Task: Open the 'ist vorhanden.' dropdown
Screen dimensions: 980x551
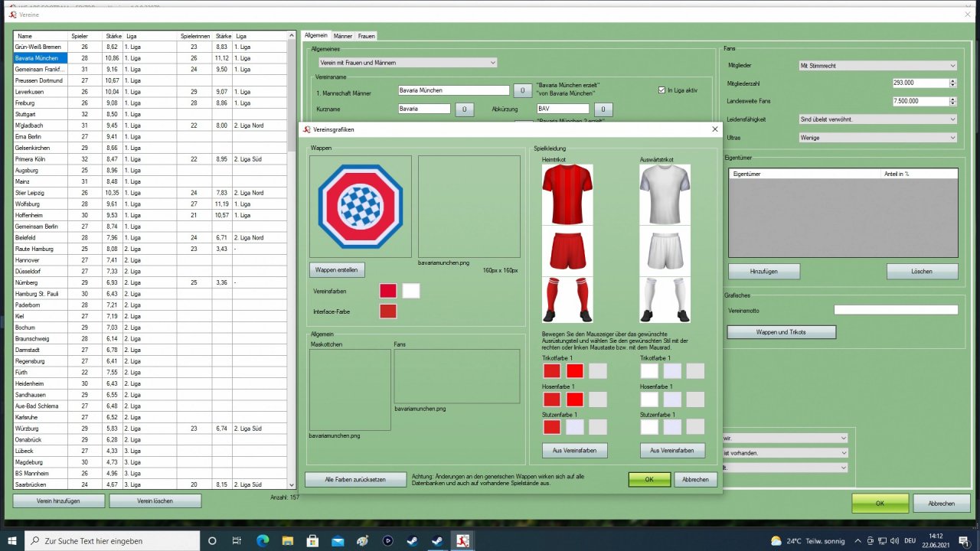Action: (785, 453)
